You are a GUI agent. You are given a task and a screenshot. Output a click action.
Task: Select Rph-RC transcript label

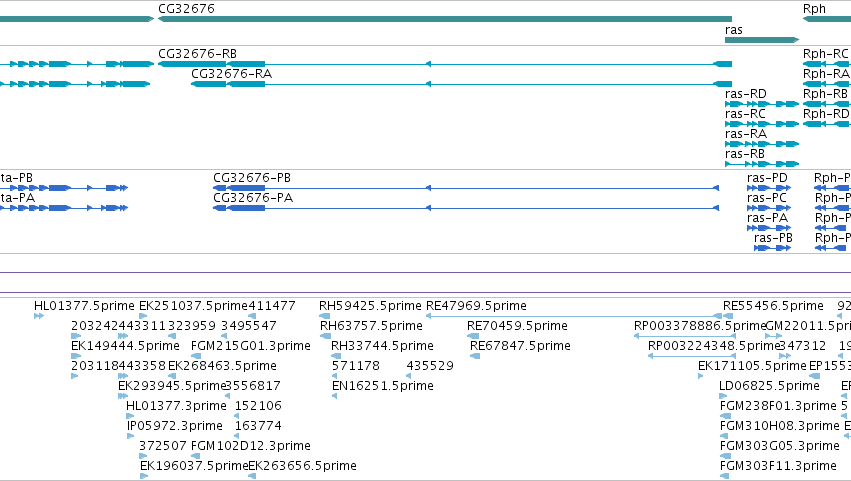[x=825, y=54]
